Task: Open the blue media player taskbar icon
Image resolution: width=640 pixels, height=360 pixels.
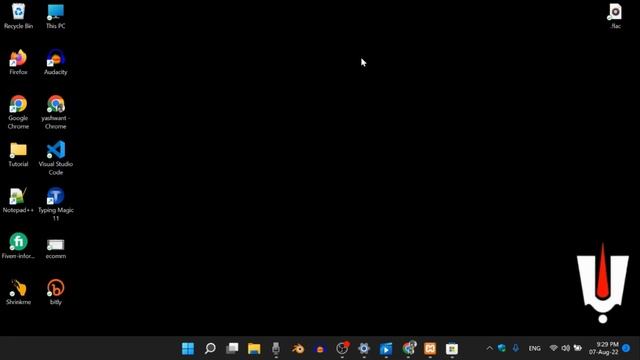Action: point(386,348)
